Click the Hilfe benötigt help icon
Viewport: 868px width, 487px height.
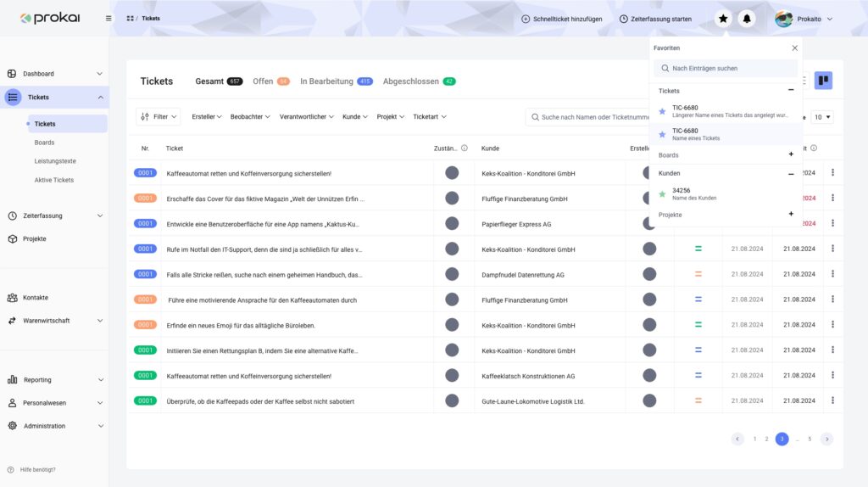pyautogui.click(x=10, y=469)
